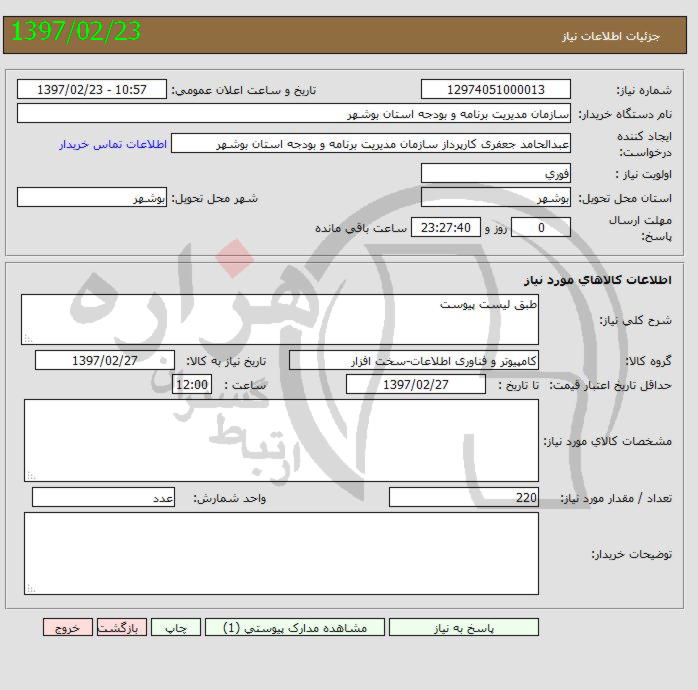Screen dimensions: 698x690
Task: Click the بازگشت back button
Action: pyautogui.click(x=122, y=627)
